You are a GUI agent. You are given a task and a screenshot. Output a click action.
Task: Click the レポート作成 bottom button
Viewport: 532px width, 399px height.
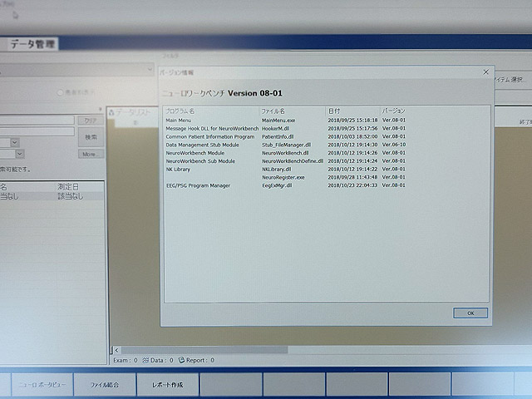point(168,385)
